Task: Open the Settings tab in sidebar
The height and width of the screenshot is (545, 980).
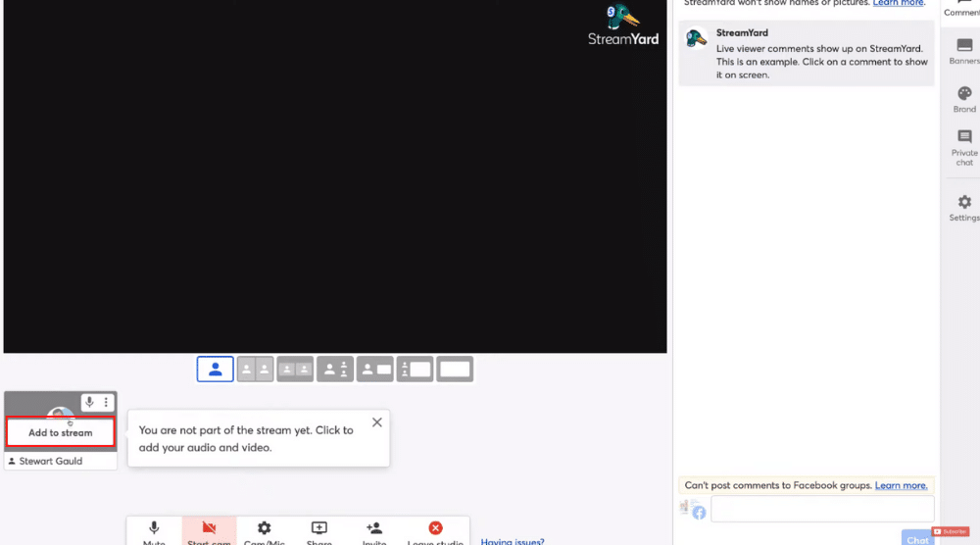Action: [964, 208]
